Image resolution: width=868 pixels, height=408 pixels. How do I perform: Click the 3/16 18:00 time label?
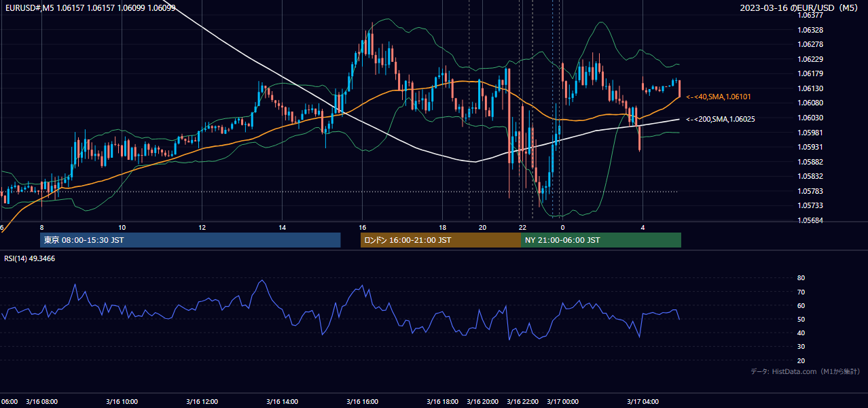[443, 402]
